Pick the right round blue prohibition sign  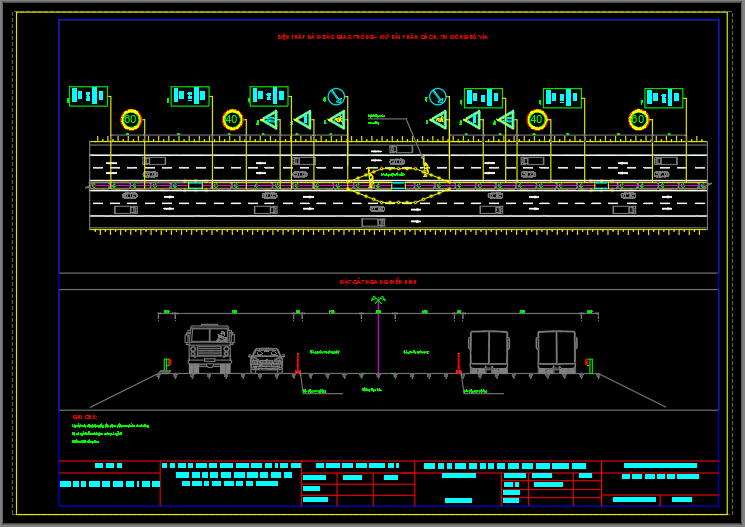[x=437, y=97]
